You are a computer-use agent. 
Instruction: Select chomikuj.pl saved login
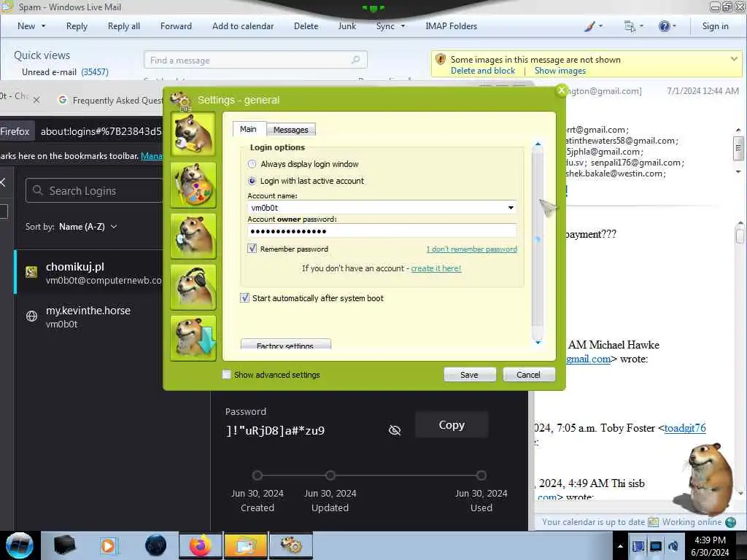89,273
